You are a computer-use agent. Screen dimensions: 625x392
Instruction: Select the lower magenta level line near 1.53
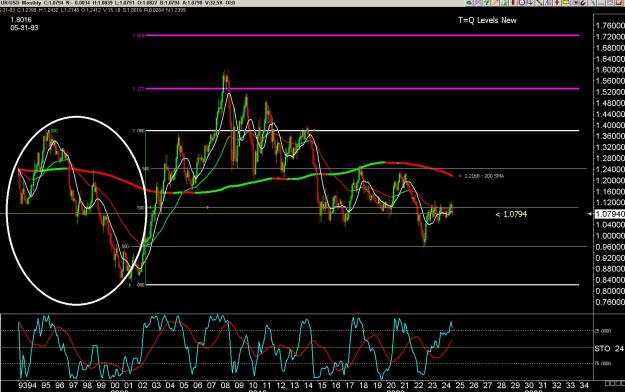pyautogui.click(x=362, y=89)
